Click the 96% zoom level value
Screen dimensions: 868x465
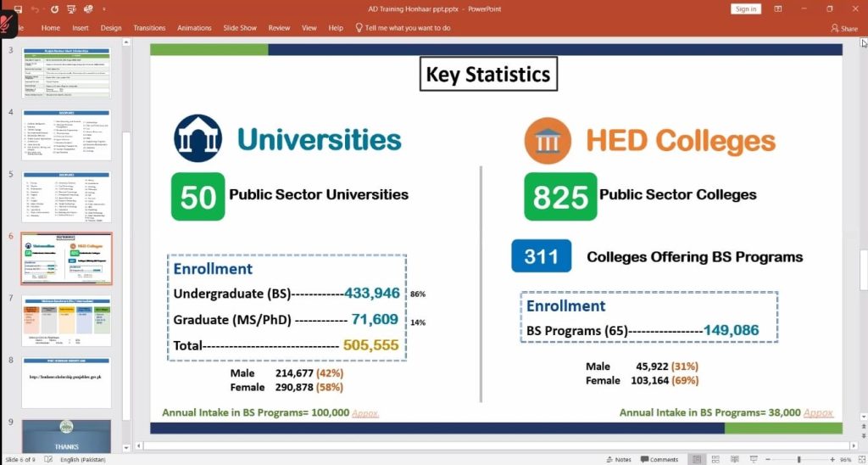point(845,459)
